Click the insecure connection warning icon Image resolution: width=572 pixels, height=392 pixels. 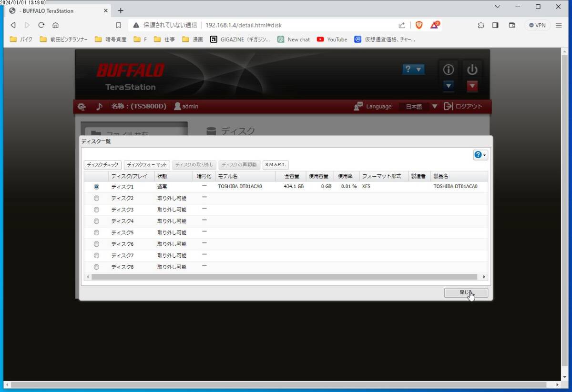pyautogui.click(x=136, y=25)
